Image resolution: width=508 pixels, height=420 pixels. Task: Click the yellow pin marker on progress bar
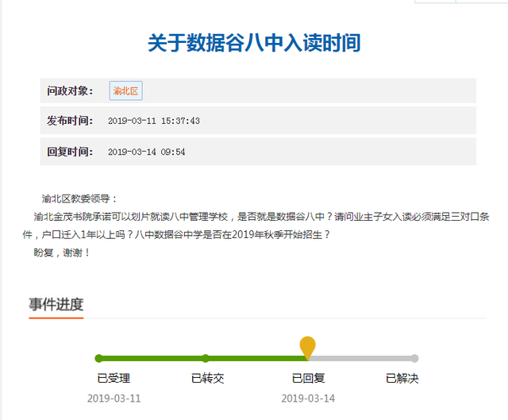(x=307, y=347)
